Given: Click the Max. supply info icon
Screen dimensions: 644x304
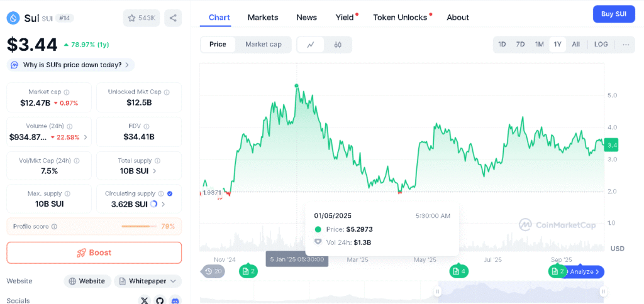Looking at the screenshot, I should point(67,193).
